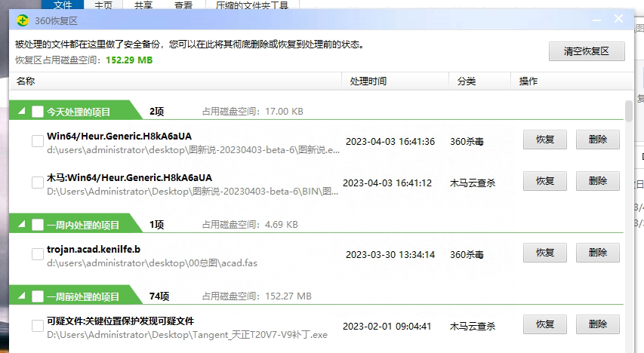Collapse the 一周内处理的项目 group arrow
This screenshot has height=353, width=644.
point(23,225)
